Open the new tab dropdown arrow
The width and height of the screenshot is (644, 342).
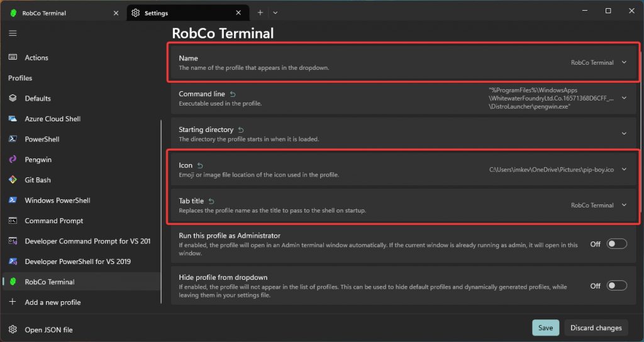point(275,13)
